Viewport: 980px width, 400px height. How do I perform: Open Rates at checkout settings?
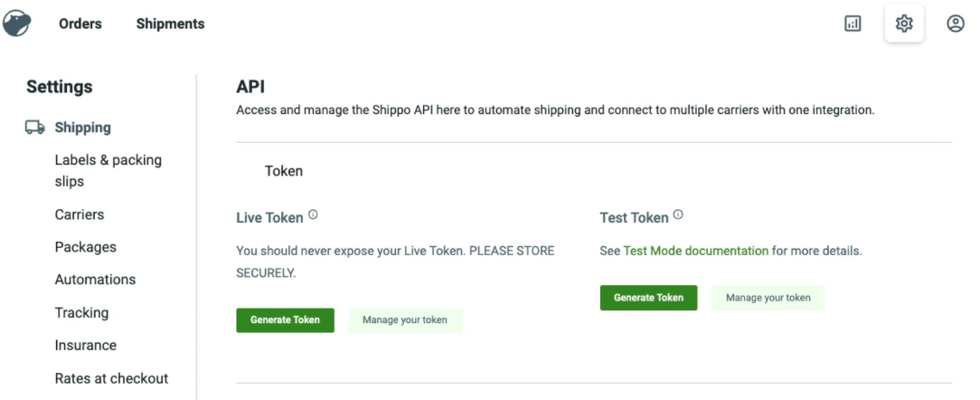coord(111,378)
